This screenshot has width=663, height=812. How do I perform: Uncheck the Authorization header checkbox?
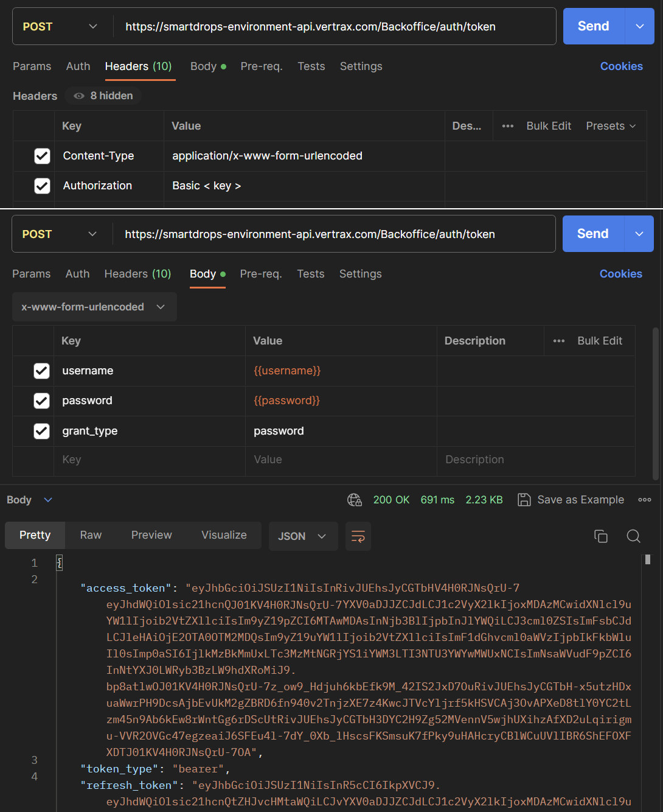click(42, 186)
